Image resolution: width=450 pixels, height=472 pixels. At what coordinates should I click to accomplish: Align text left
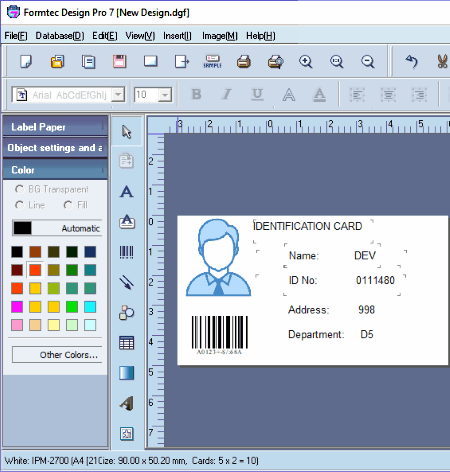(357, 95)
